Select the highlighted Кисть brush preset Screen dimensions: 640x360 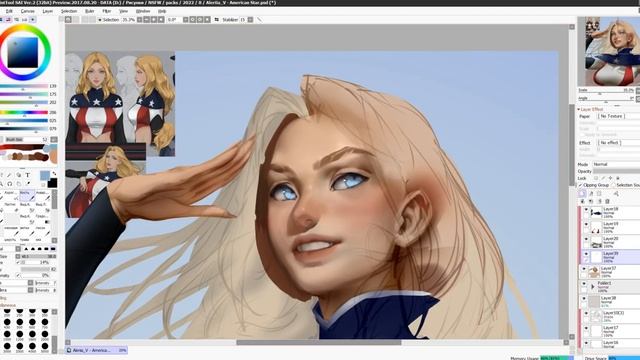[27, 196]
